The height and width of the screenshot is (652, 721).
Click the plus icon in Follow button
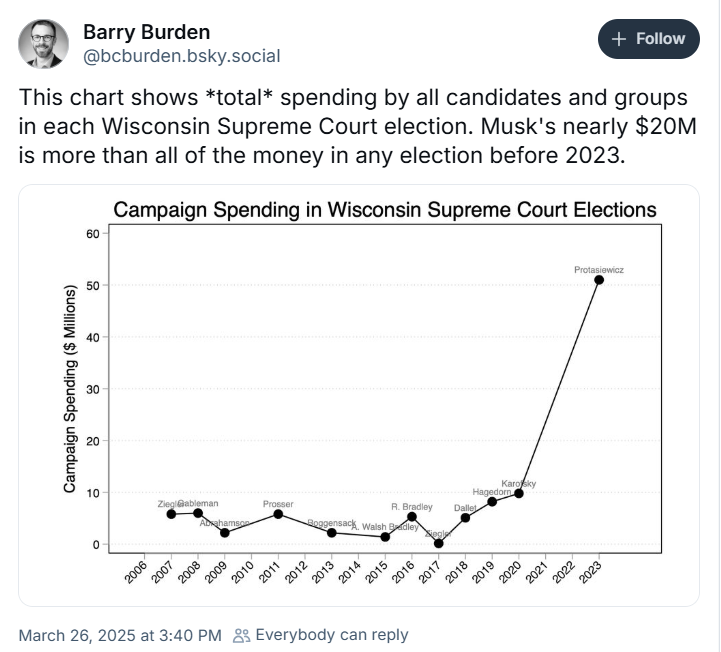click(x=619, y=39)
